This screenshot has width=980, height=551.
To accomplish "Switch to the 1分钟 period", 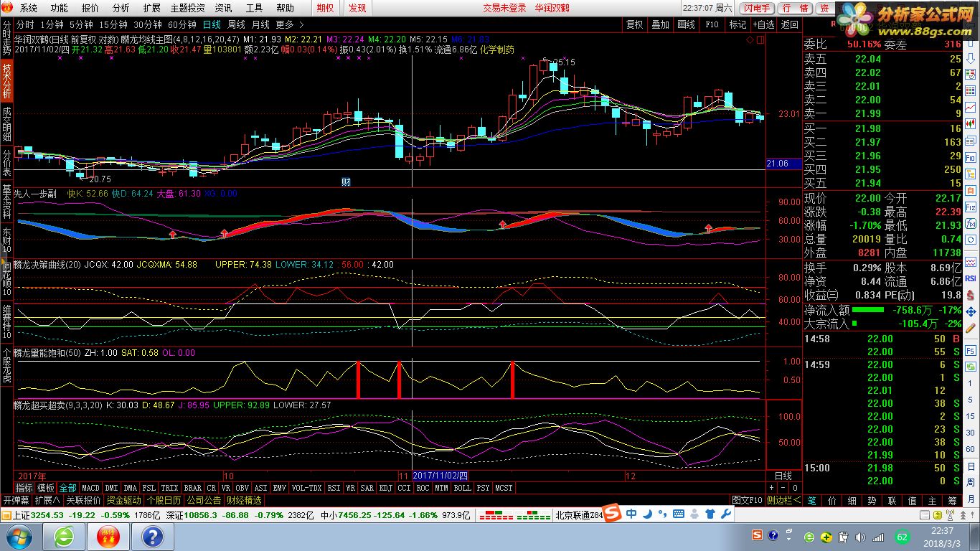I will click(51, 24).
